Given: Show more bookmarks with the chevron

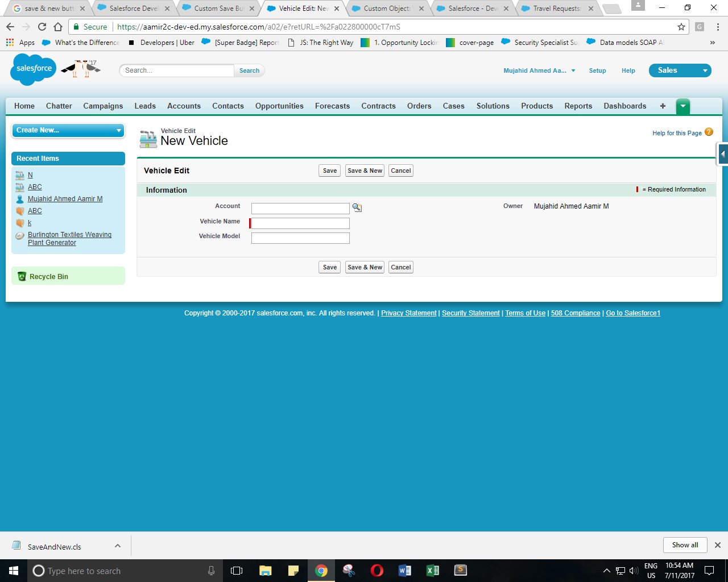Looking at the screenshot, I should coord(712,43).
